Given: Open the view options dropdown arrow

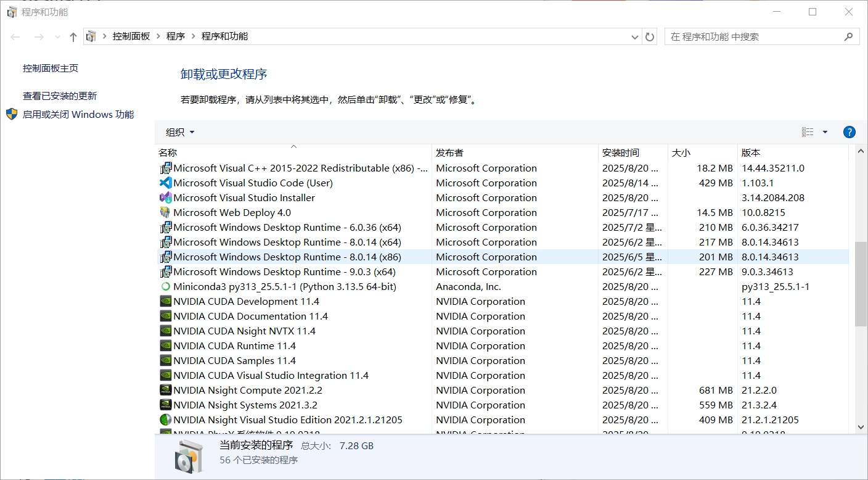Looking at the screenshot, I should click(825, 132).
